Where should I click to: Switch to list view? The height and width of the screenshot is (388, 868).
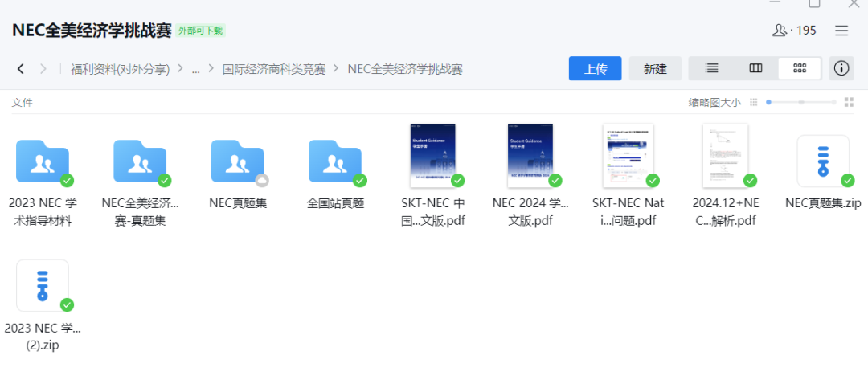point(711,68)
